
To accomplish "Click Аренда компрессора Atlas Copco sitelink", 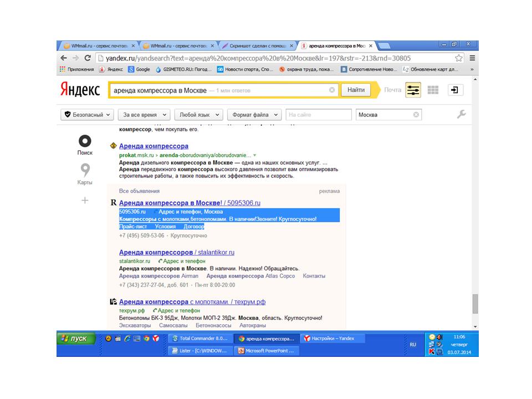I will coord(250,276).
